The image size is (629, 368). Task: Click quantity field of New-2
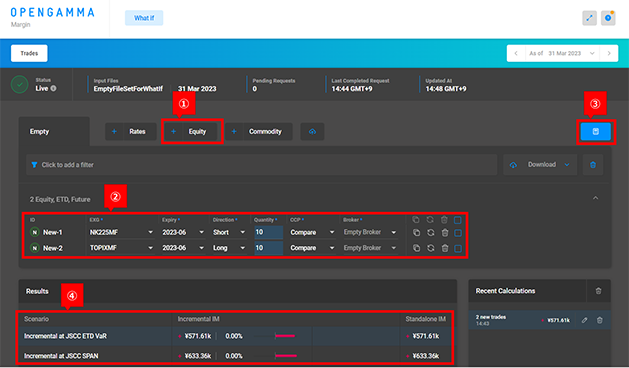tap(268, 248)
